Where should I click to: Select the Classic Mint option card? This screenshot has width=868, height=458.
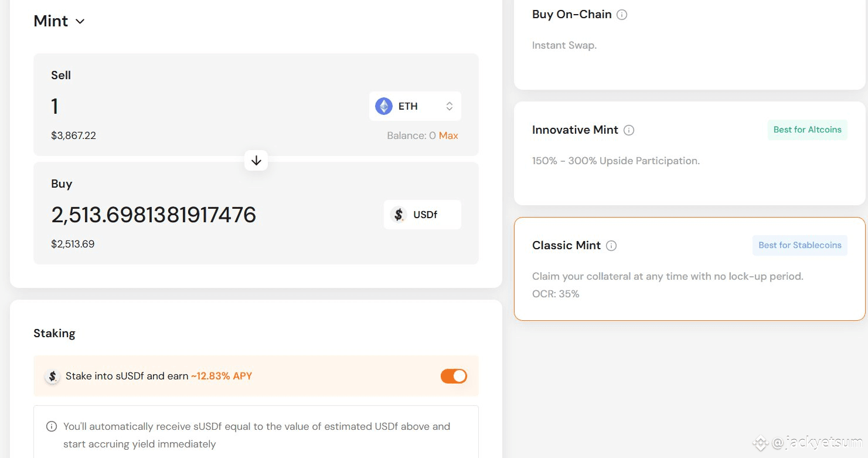coord(690,269)
